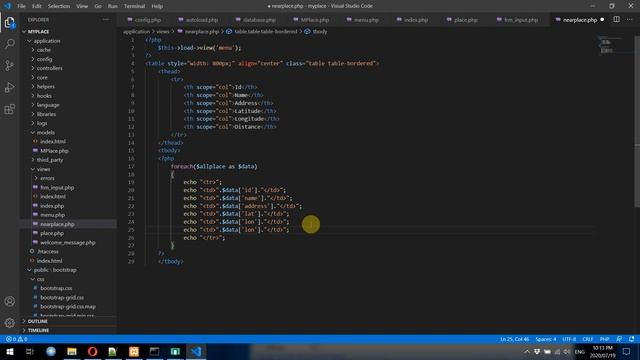Screen dimensions: 640x360
Task: Open the Search view in activity bar
Action: [x=9, y=44]
